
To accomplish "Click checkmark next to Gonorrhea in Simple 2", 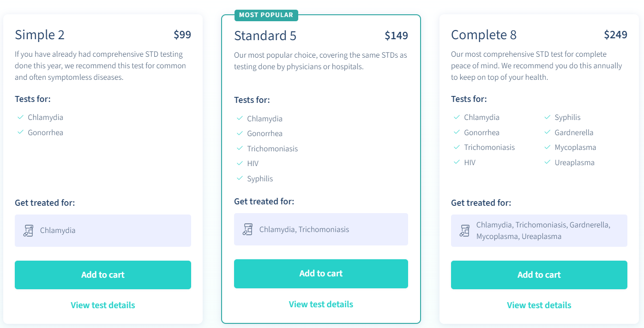I will [x=20, y=132].
